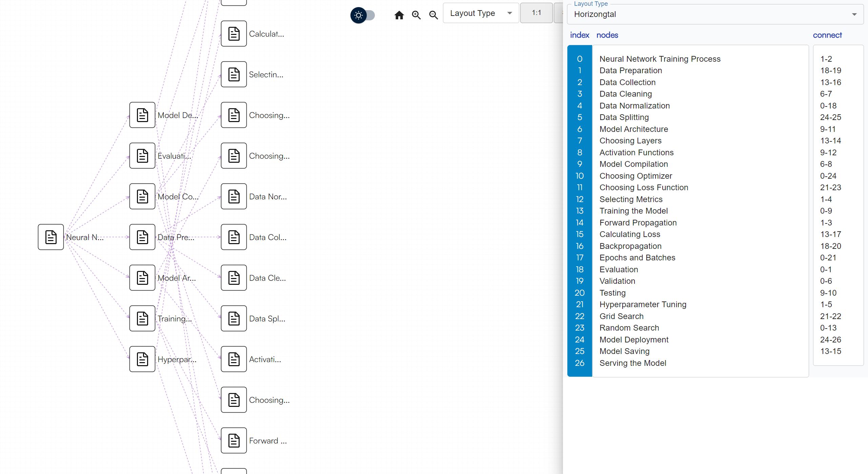Click Model Saving in the nodes list

624,351
